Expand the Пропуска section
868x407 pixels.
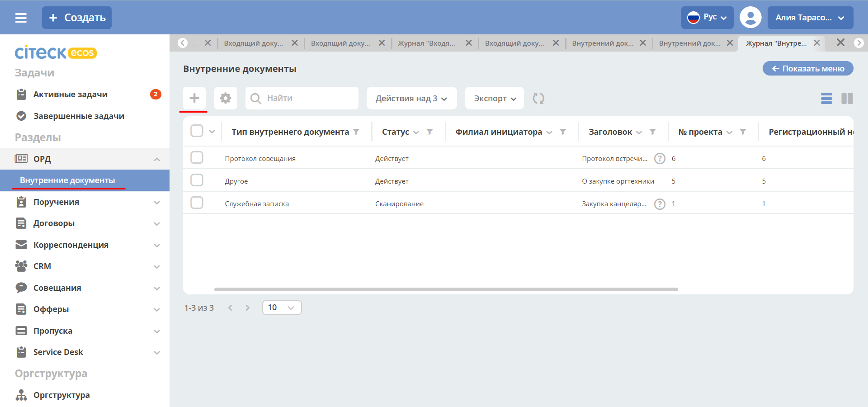coord(157,331)
